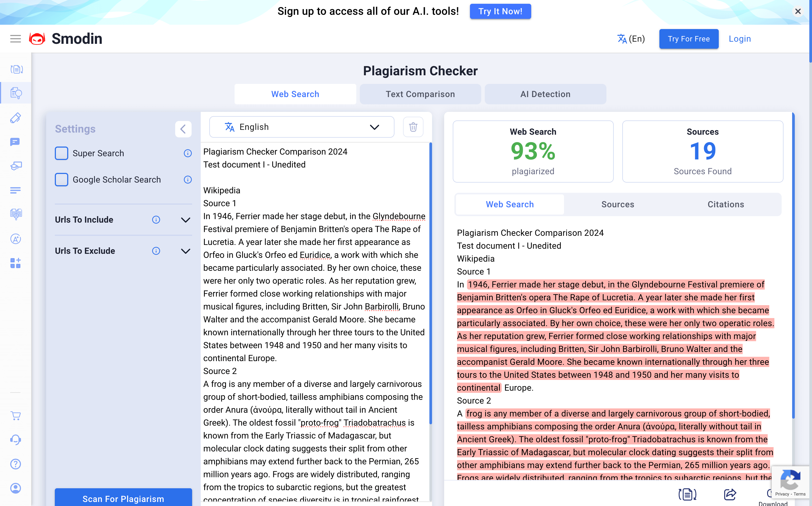Viewport: 812px width, 506px height.
Task: Click the Plagiarism Checker page title
Action: pos(420,71)
